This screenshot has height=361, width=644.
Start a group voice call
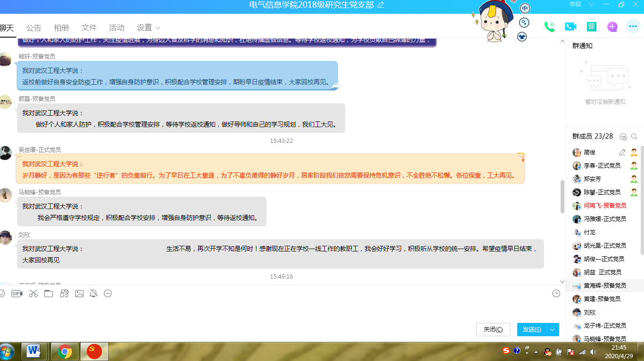pos(549,27)
